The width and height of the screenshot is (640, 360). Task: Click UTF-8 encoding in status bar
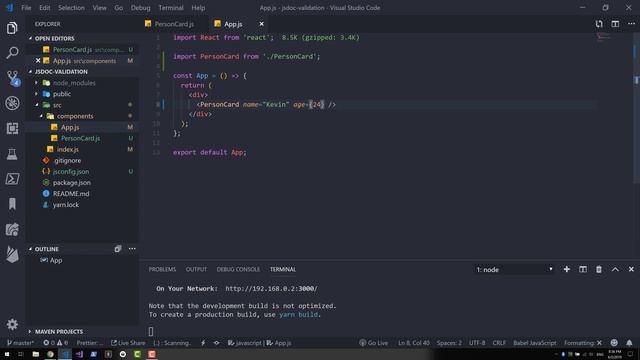(477, 343)
